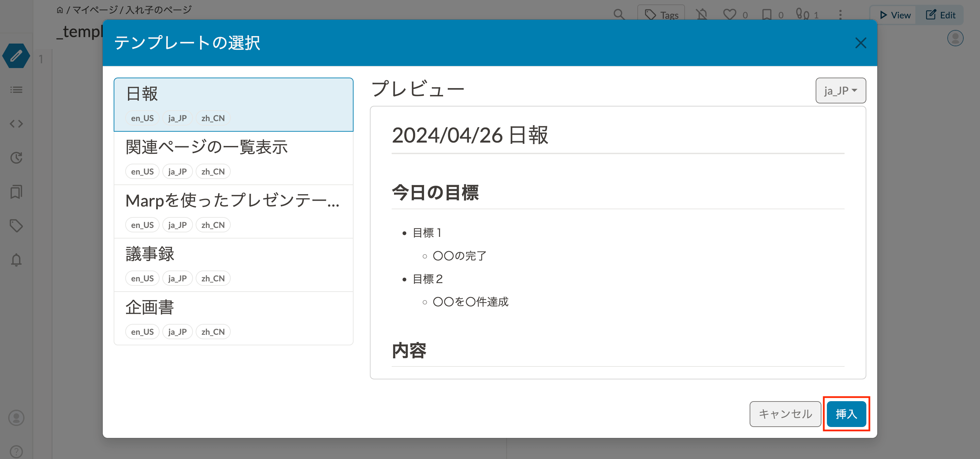Click the 挿入 insert button

pyautogui.click(x=846, y=414)
